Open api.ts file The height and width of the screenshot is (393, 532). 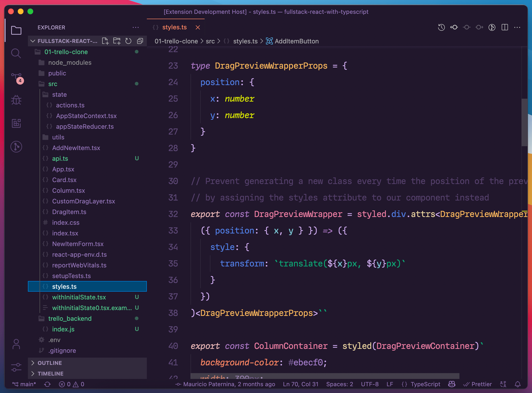click(x=87, y=159)
